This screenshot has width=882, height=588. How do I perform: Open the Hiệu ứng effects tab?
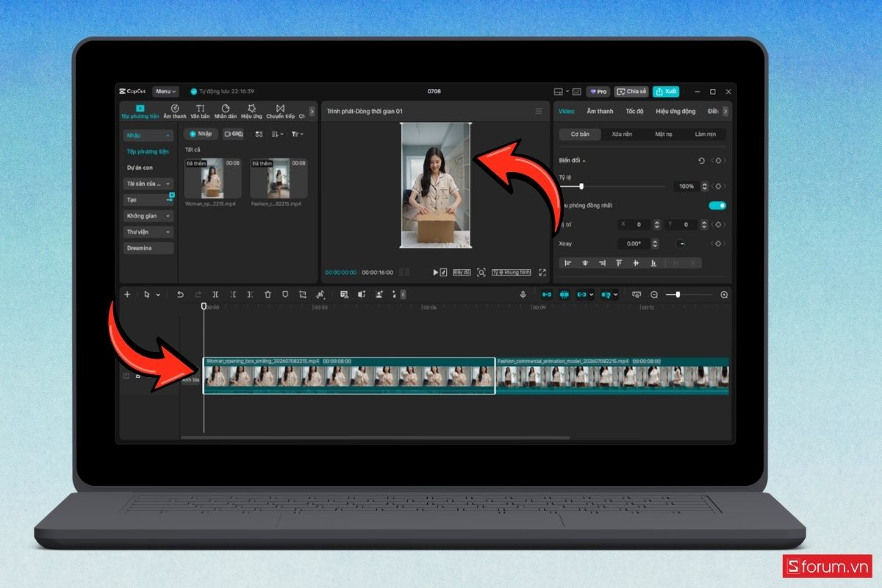tap(251, 112)
